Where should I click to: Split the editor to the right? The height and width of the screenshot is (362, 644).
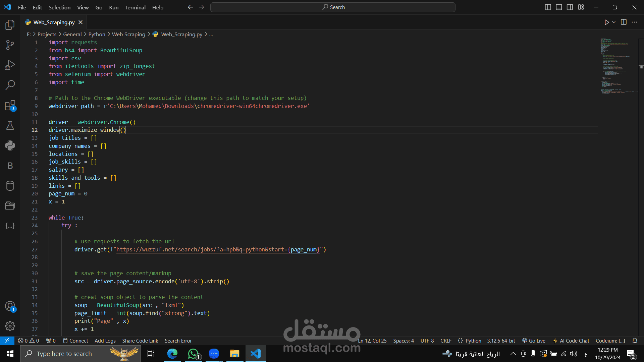point(624,22)
